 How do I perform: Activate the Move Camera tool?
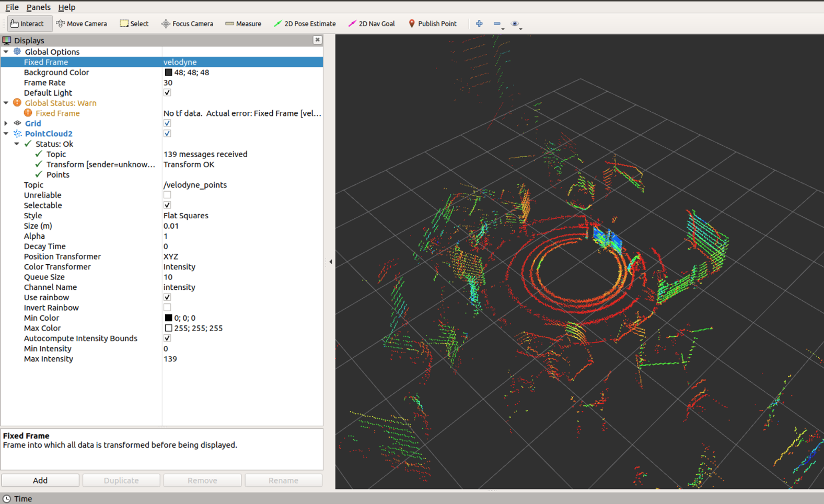coord(82,24)
